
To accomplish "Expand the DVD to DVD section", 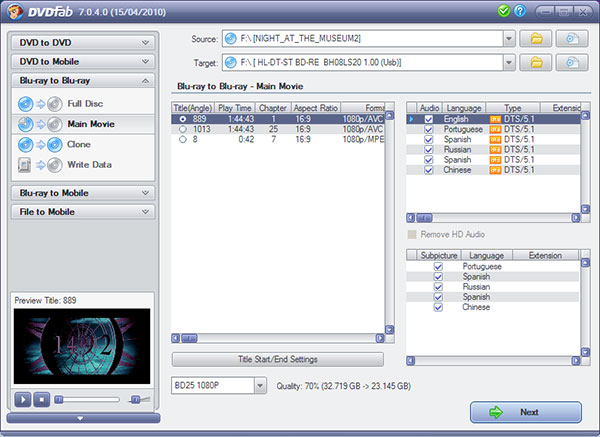I will coord(83,42).
